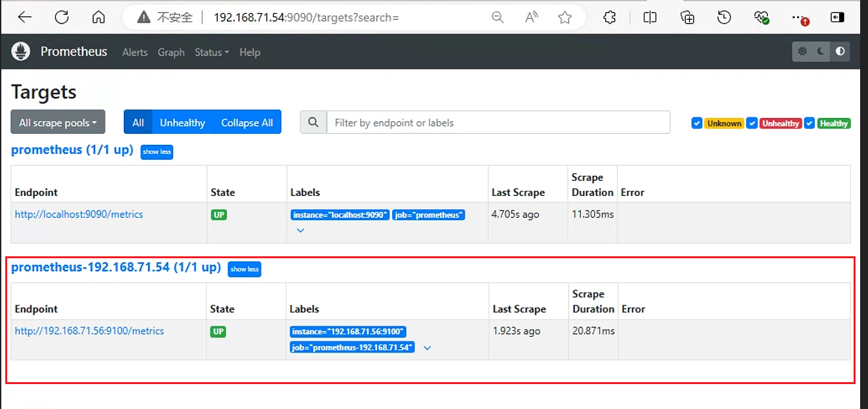The image size is (868, 409).
Task: Open the Alerts navigation item
Action: pyautogui.click(x=135, y=52)
